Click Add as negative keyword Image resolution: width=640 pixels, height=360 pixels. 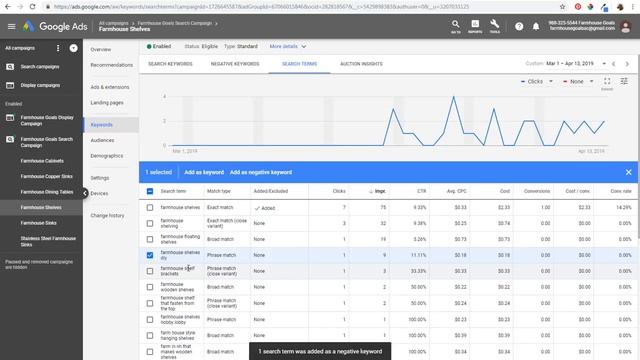point(261,172)
